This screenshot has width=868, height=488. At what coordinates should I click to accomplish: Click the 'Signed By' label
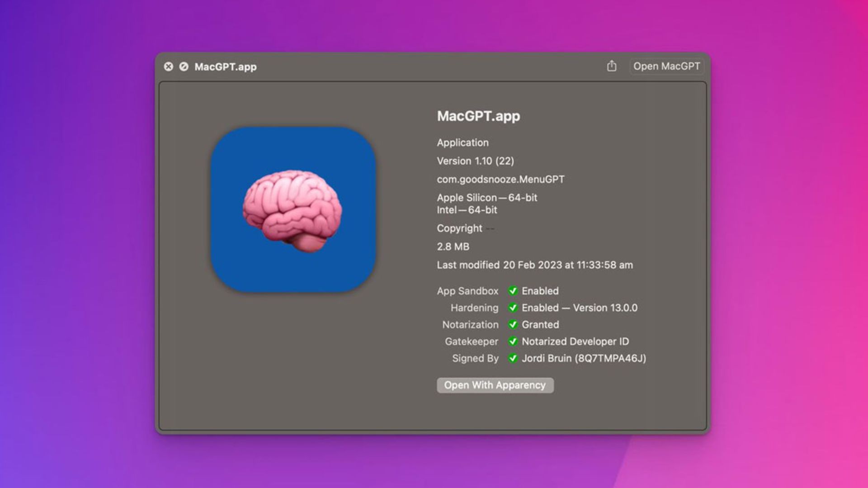(475, 359)
